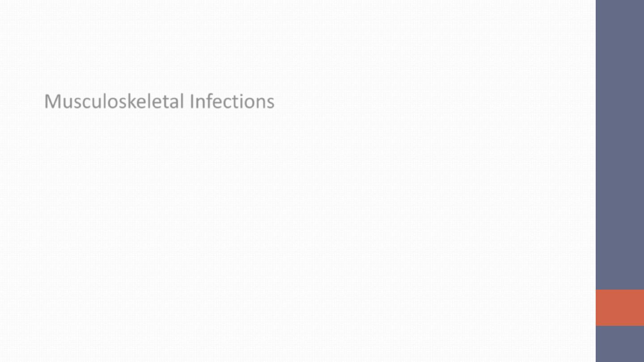Click the blank area right of the title

[x=434, y=101]
